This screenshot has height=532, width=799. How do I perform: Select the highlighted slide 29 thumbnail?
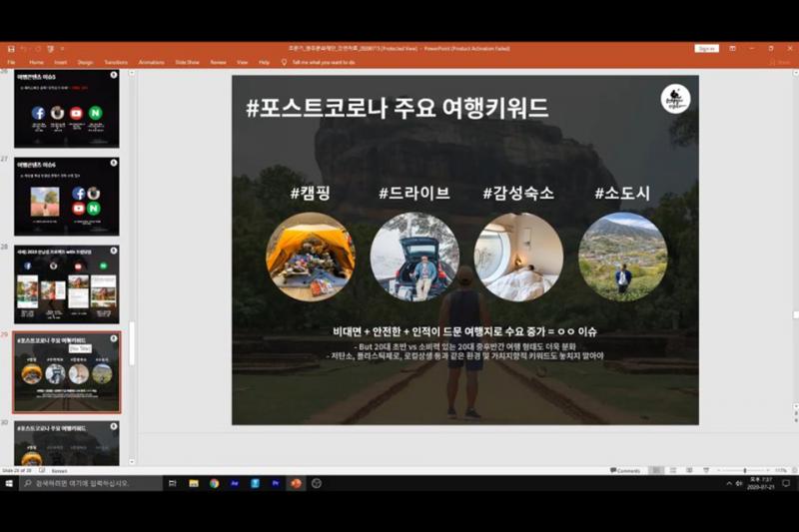tap(67, 372)
